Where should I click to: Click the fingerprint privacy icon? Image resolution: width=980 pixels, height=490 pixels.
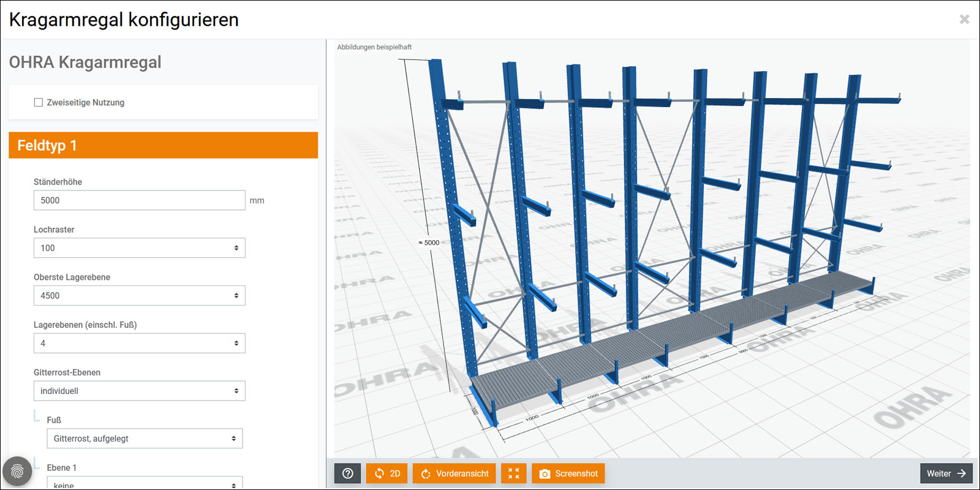coord(17,471)
